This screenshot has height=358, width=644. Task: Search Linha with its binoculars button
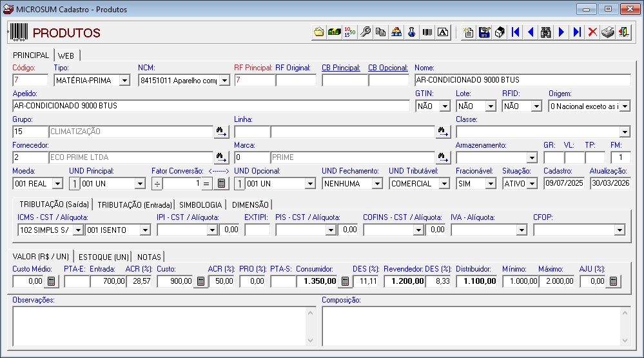click(443, 132)
